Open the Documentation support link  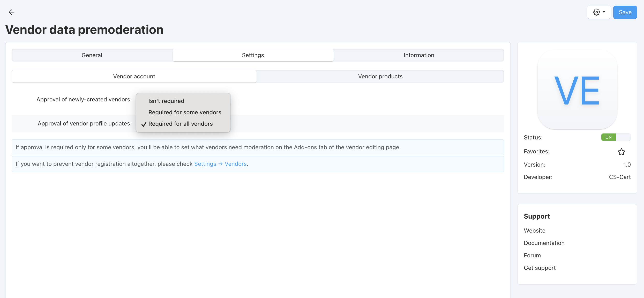(x=544, y=243)
